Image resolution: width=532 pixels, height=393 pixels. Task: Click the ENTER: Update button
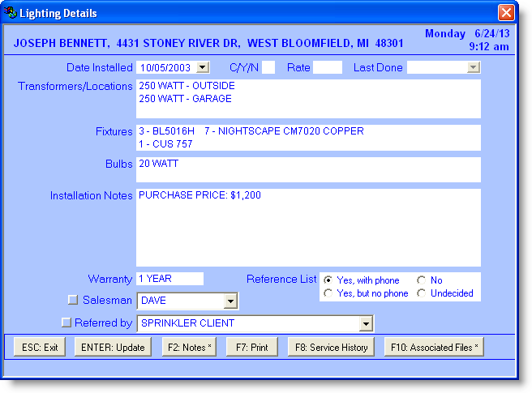(112, 348)
